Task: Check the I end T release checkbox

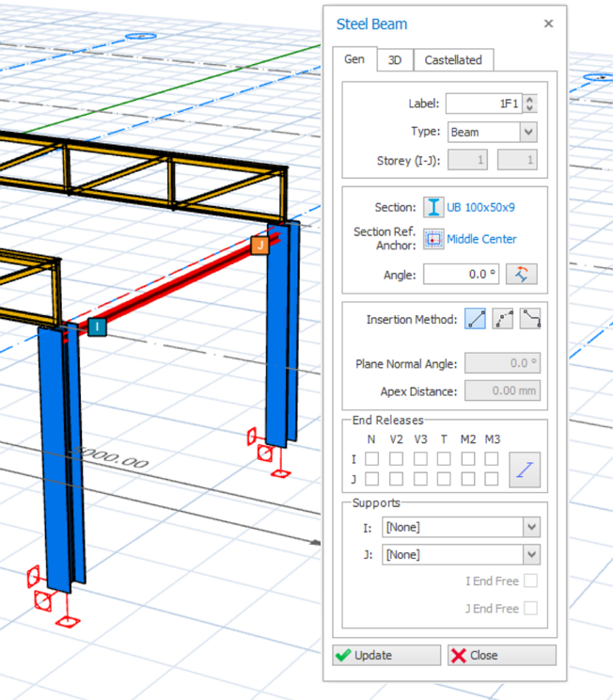Action: [444, 459]
